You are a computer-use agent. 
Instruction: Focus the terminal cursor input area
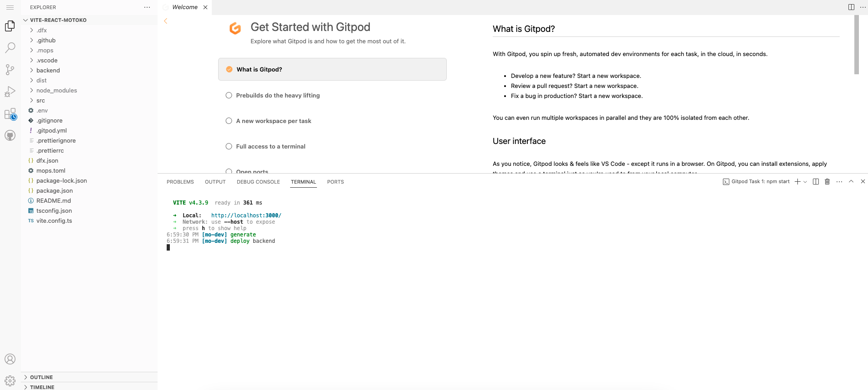pyautogui.click(x=168, y=247)
